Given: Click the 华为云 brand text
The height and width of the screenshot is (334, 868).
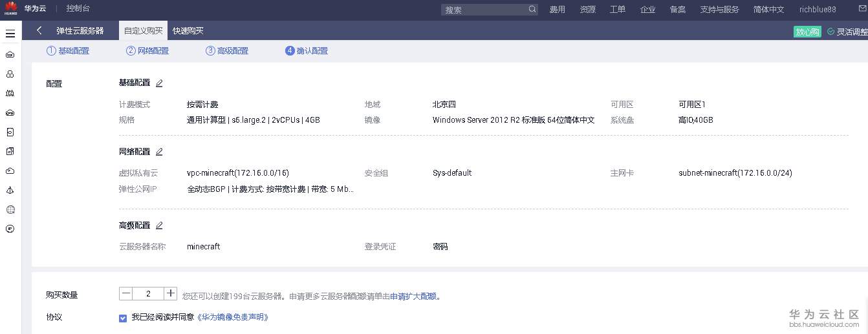Looking at the screenshot, I should 36,9.
